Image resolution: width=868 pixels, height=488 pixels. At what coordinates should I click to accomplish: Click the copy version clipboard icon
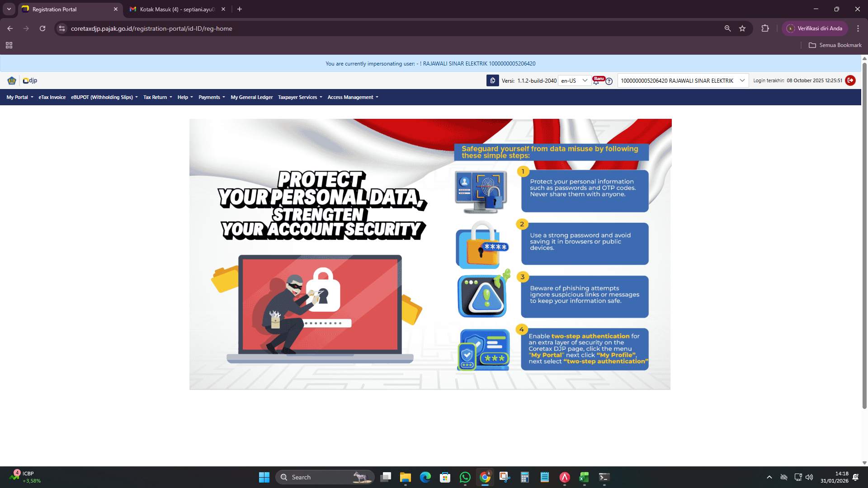pyautogui.click(x=492, y=80)
